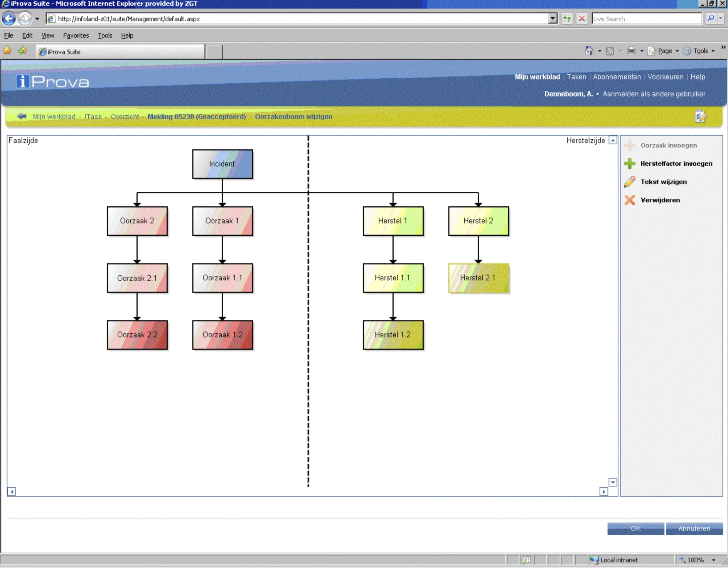The height and width of the screenshot is (569, 728).
Task: Click the browser Refresh icon
Action: pos(566,19)
